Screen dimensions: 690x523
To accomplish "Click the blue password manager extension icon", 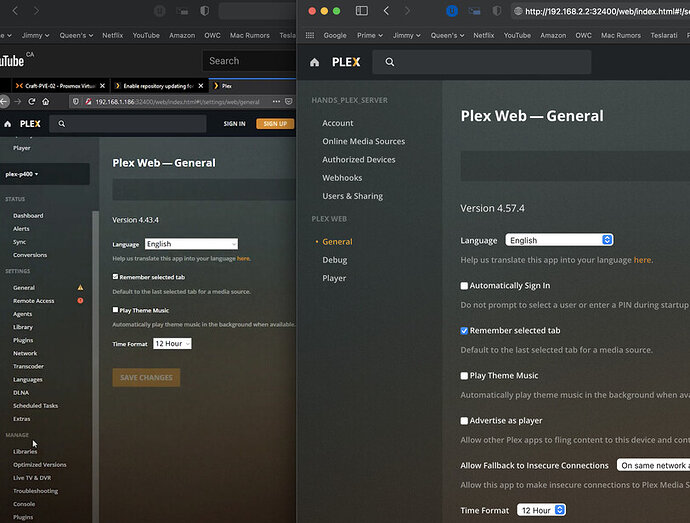I will 452,11.
